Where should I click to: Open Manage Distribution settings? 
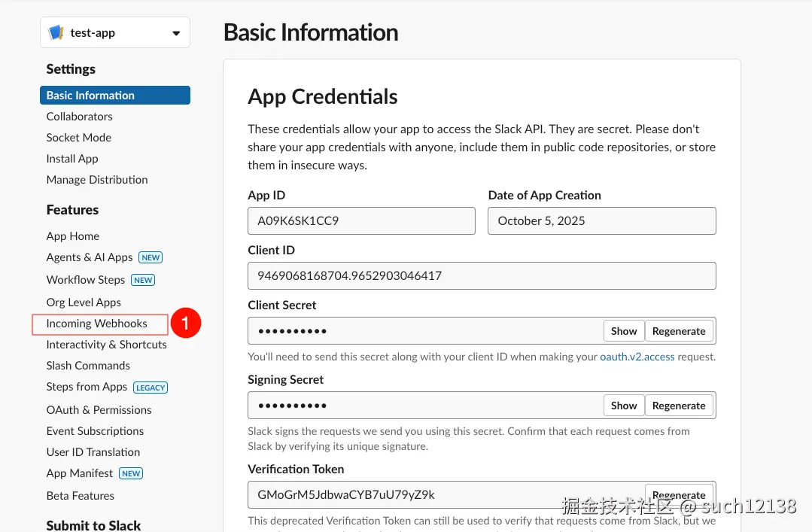click(x=97, y=180)
